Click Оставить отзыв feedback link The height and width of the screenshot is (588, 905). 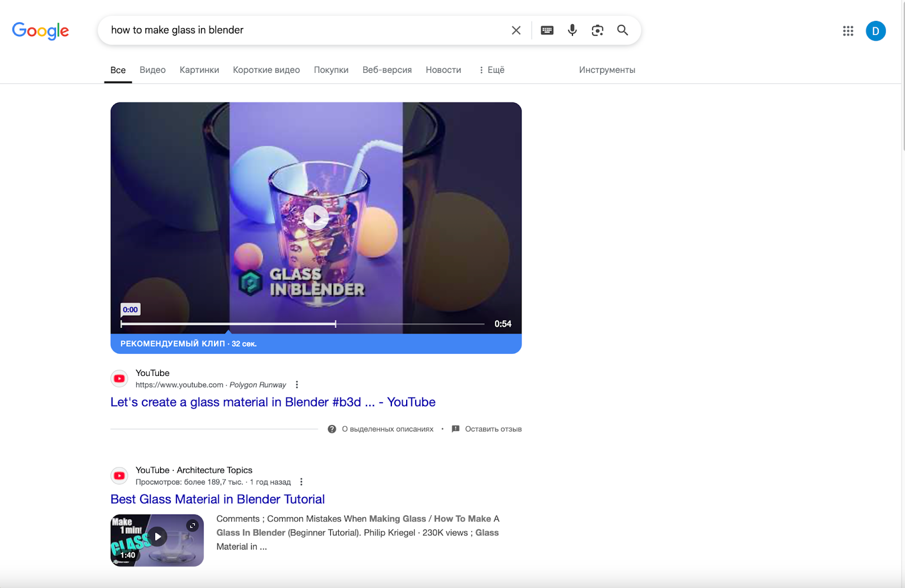[493, 429]
